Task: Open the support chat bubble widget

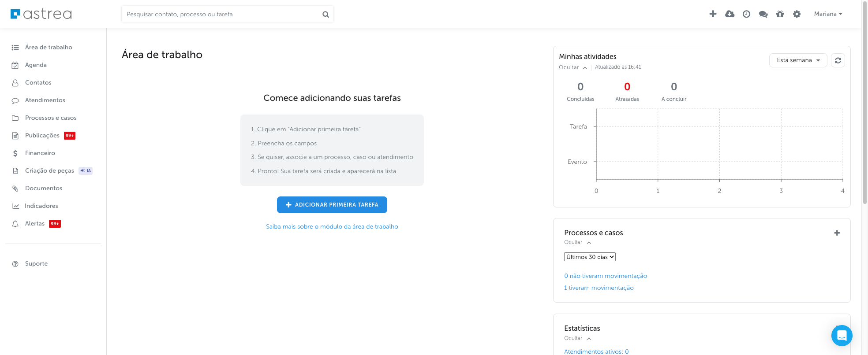Action: [842, 336]
